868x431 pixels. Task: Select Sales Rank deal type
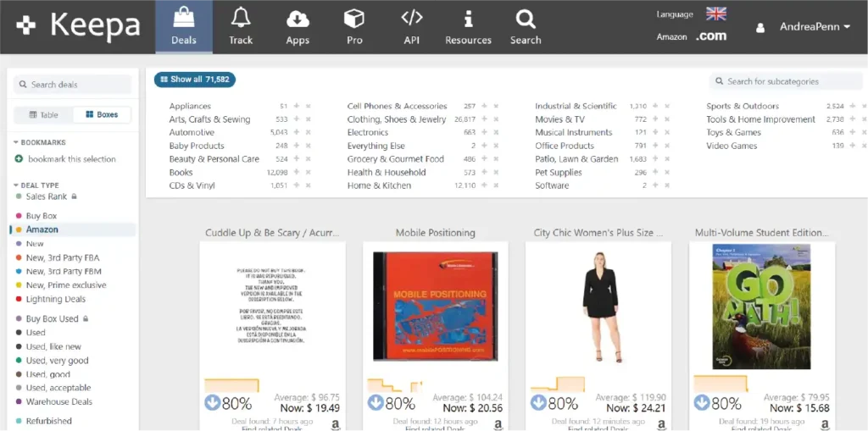pos(47,196)
